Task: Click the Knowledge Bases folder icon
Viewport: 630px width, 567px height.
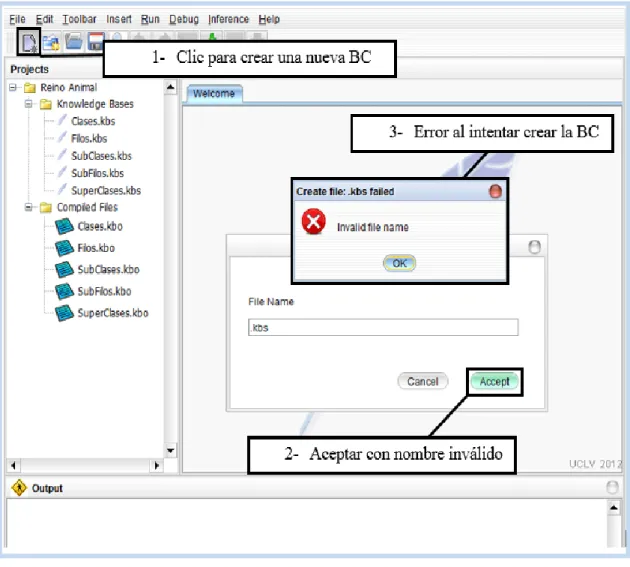Action: coord(46,104)
